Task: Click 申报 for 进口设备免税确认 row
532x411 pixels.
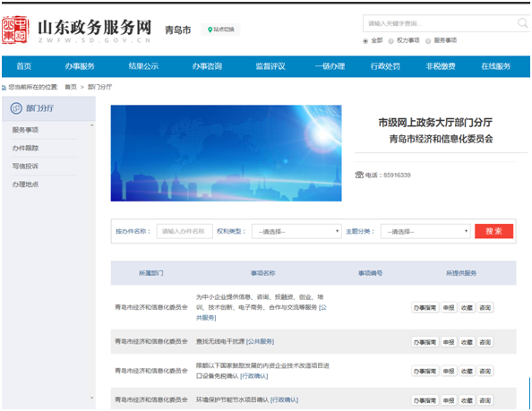Action: point(449,372)
